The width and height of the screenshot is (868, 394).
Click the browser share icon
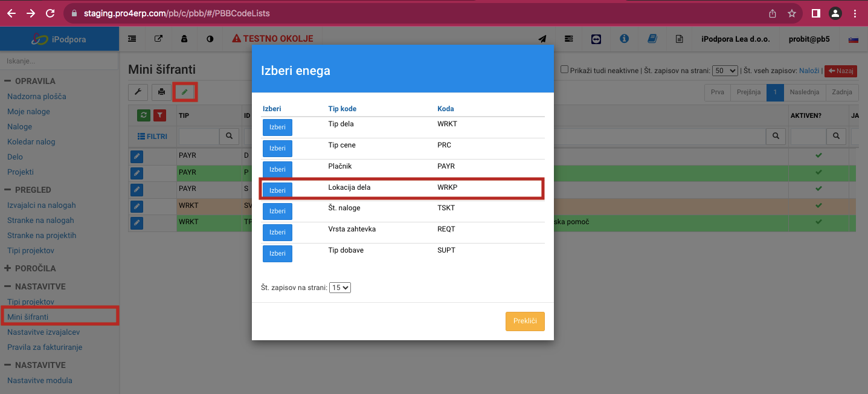pos(773,13)
